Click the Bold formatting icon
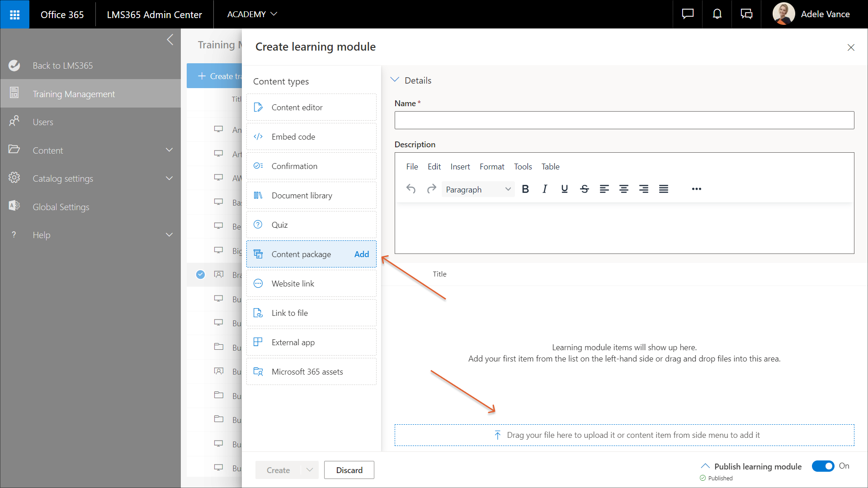 pos(525,189)
